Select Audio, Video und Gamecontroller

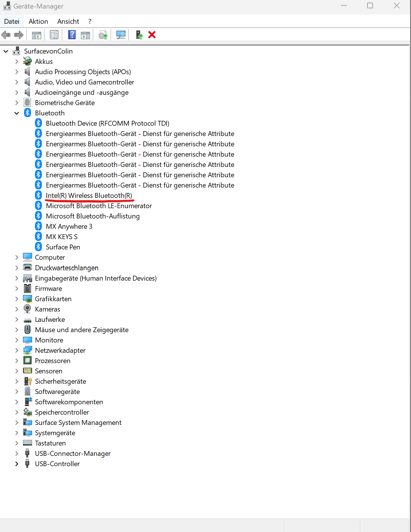[85, 82]
